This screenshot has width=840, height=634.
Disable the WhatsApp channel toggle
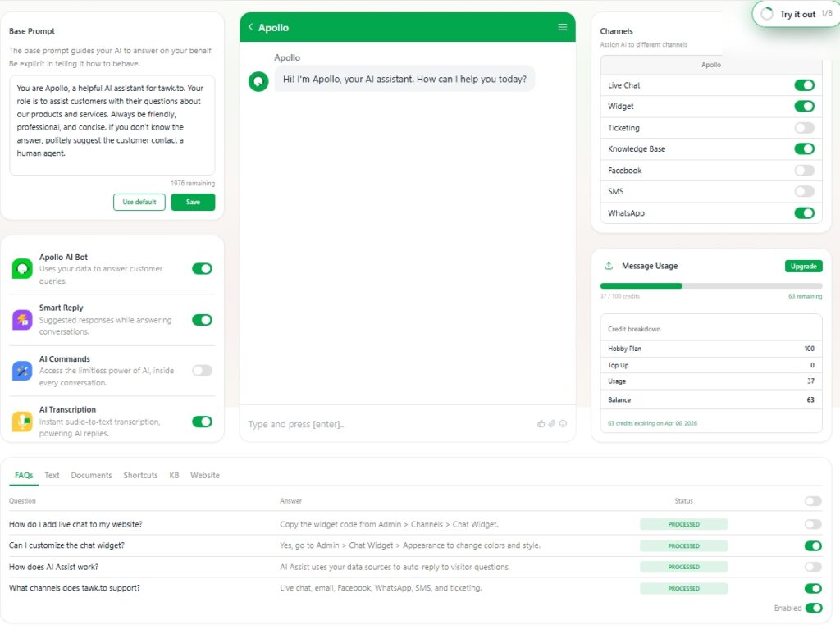(804, 213)
